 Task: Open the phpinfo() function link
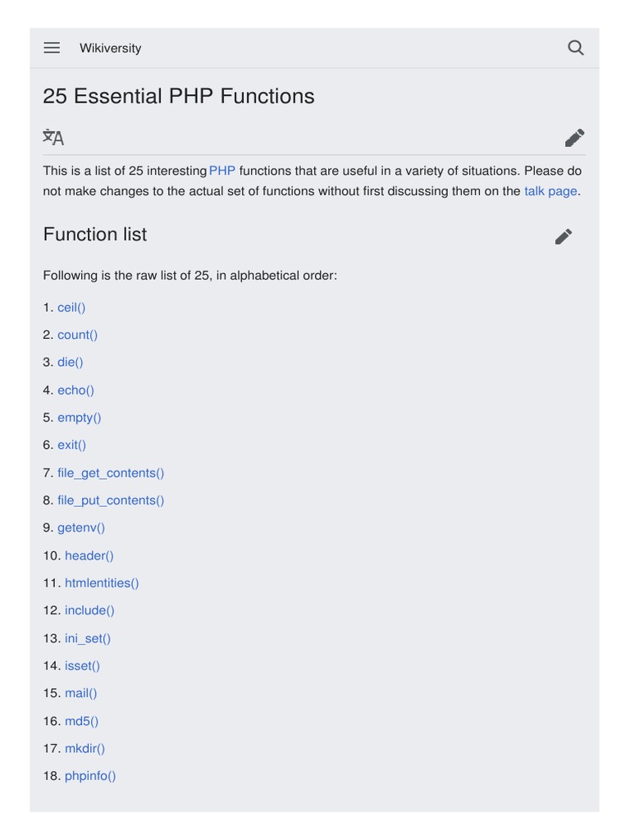(x=90, y=776)
